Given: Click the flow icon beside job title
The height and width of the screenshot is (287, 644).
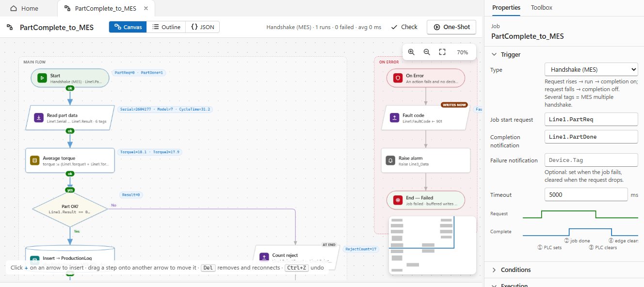Looking at the screenshot, I should [x=10, y=28].
